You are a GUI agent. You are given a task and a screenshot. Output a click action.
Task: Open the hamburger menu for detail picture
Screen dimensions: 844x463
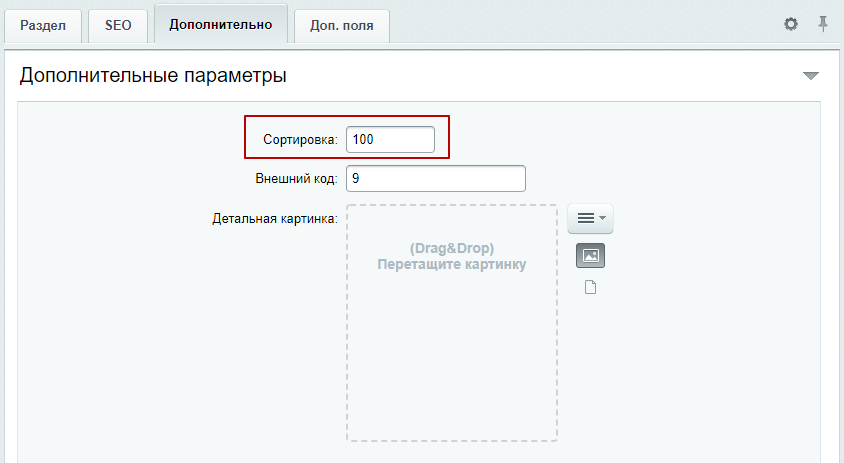pos(590,218)
